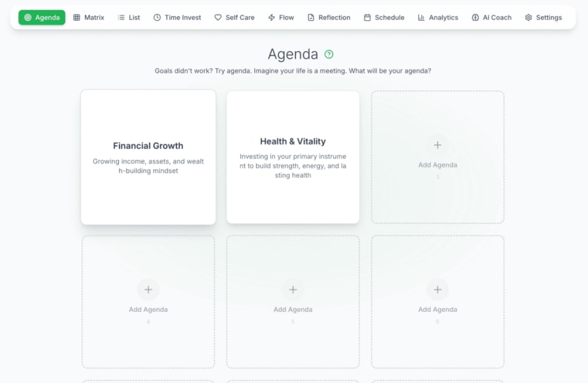This screenshot has height=383, width=588.
Task: Click the plus icon in Add Agenda 3 slot
Action: pos(437,145)
